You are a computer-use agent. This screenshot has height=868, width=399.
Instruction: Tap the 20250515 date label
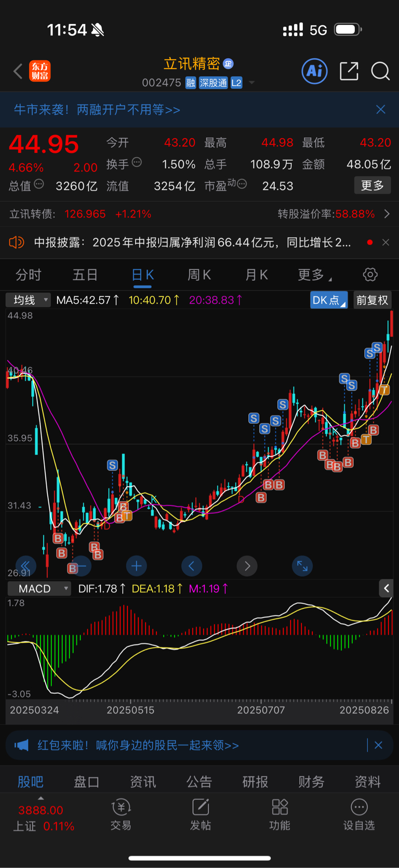(130, 710)
